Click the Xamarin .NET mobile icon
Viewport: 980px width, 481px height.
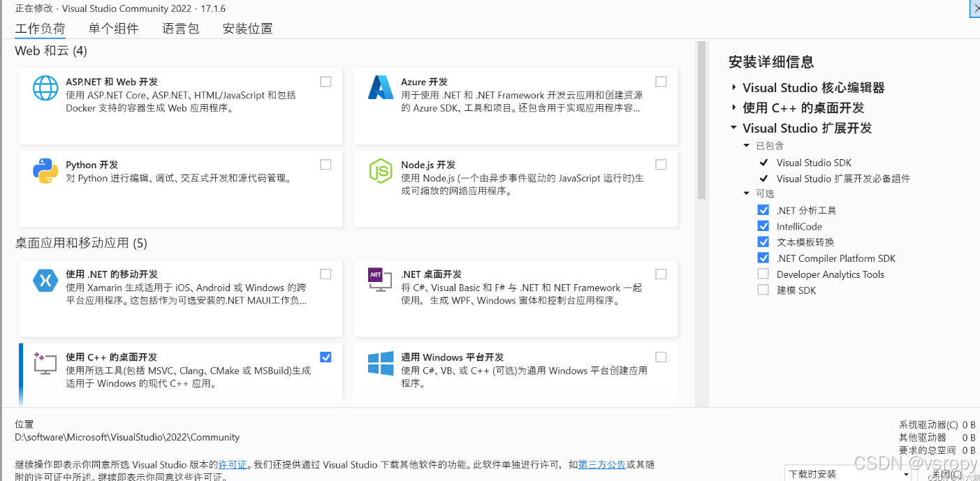[45, 281]
